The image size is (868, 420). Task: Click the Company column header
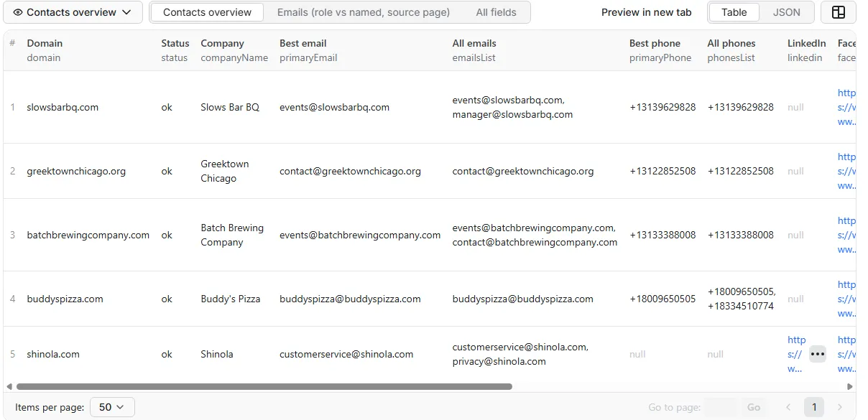pos(234,50)
